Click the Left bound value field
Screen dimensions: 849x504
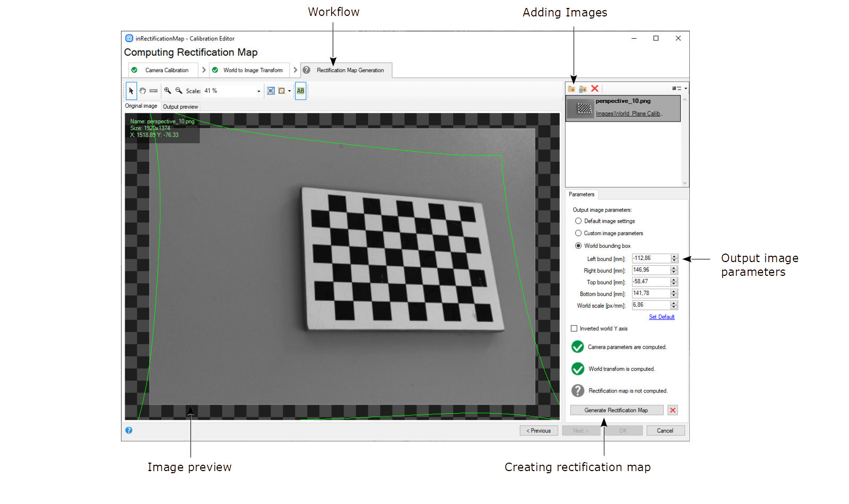(x=651, y=258)
